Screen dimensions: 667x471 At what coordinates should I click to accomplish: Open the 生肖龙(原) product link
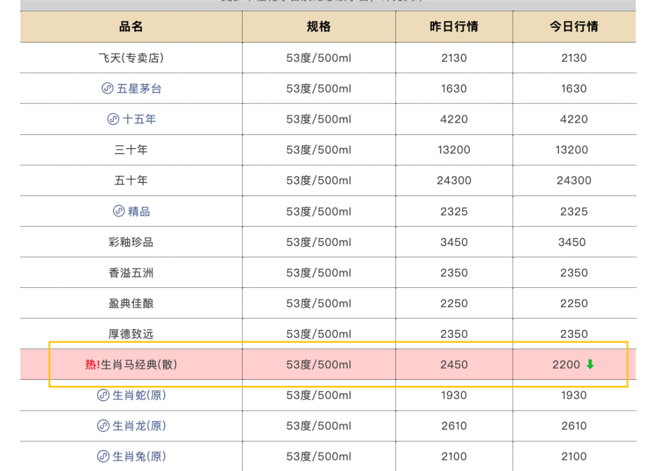(139, 426)
